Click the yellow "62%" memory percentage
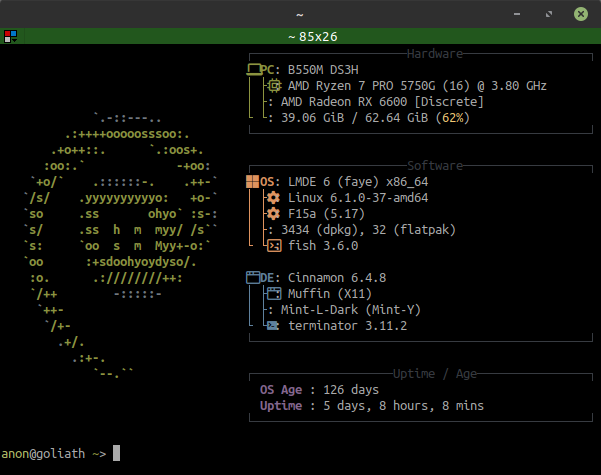This screenshot has width=601, height=475. pyautogui.click(x=453, y=118)
